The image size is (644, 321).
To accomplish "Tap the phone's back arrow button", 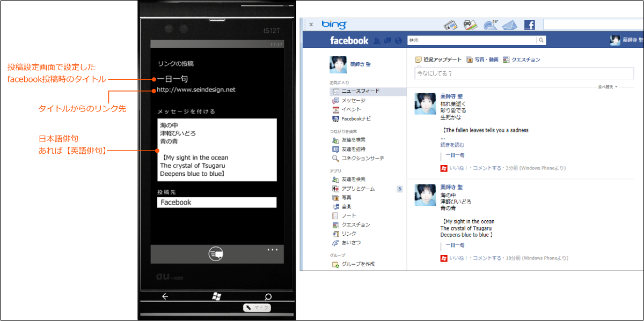I will pyautogui.click(x=165, y=296).
